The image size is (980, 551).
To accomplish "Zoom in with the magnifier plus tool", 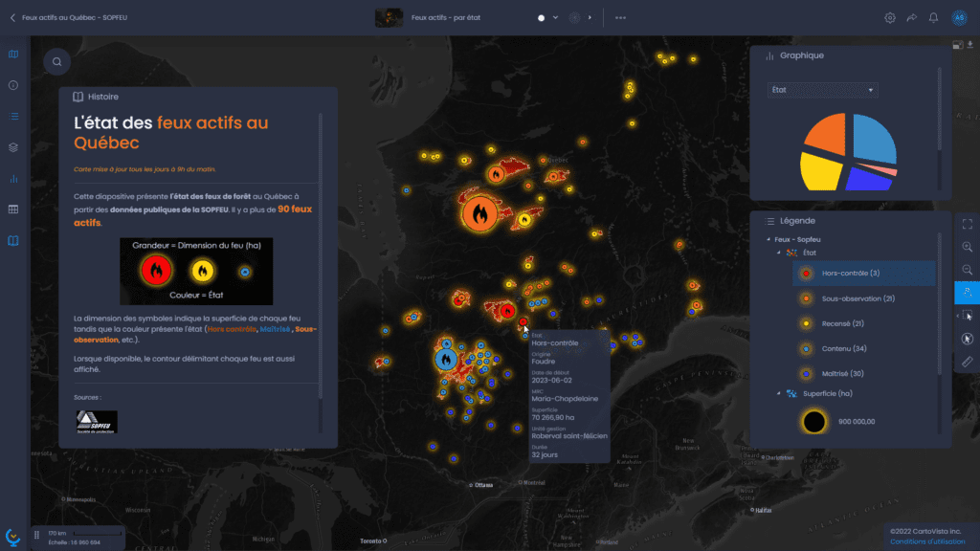I will 967,247.
